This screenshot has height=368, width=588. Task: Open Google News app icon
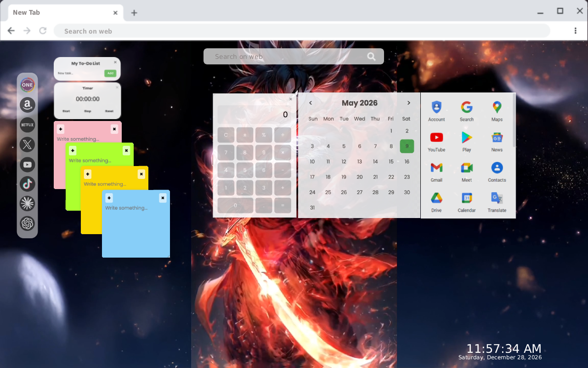tap(497, 142)
